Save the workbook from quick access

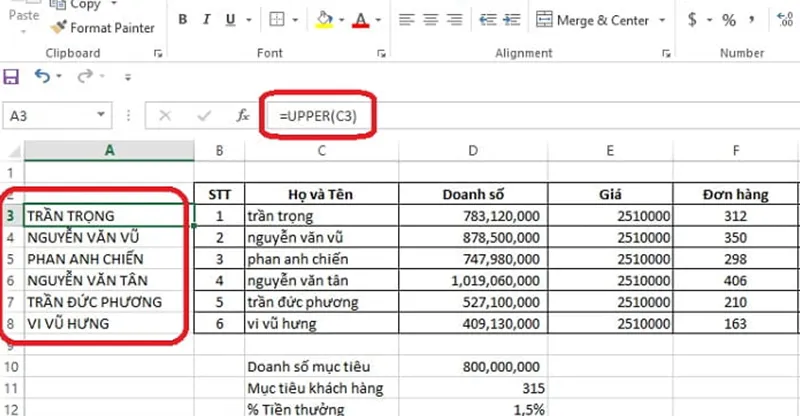(11, 77)
